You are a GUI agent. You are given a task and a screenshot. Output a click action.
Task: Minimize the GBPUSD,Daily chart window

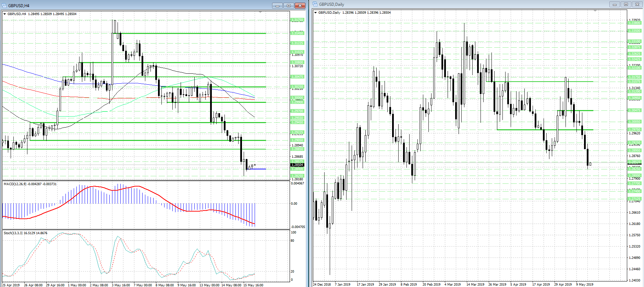tap(615, 4)
